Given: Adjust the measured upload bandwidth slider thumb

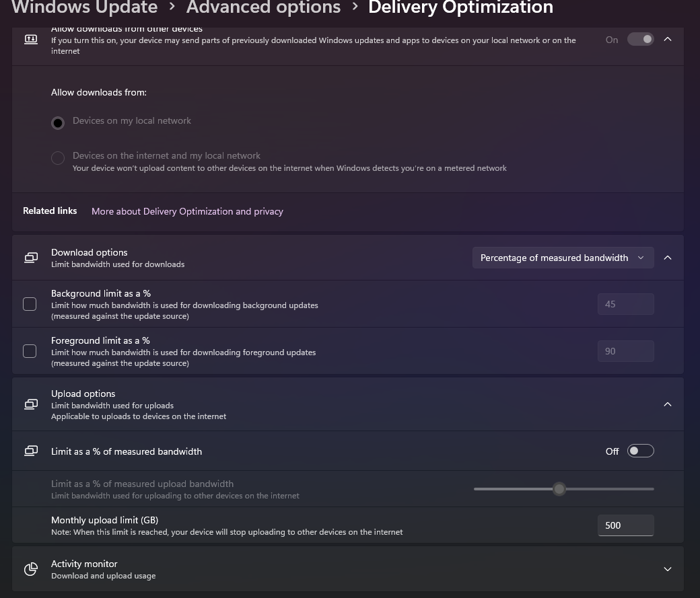Looking at the screenshot, I should click(559, 489).
